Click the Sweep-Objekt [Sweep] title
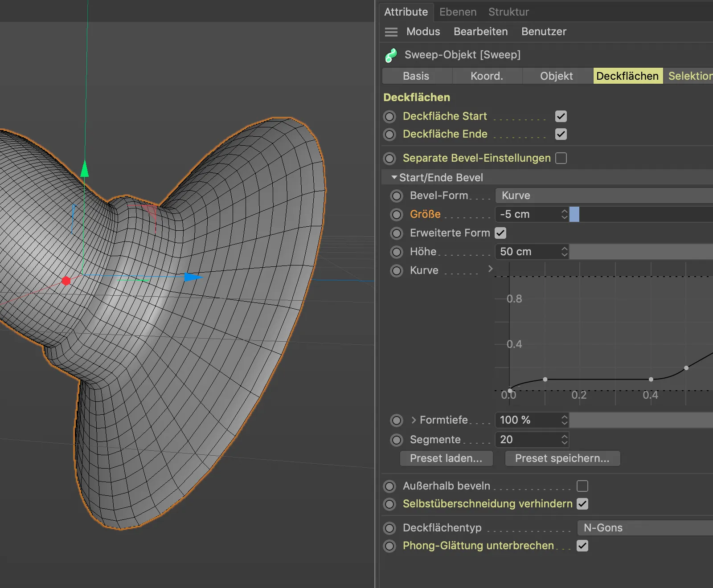 (x=462, y=55)
